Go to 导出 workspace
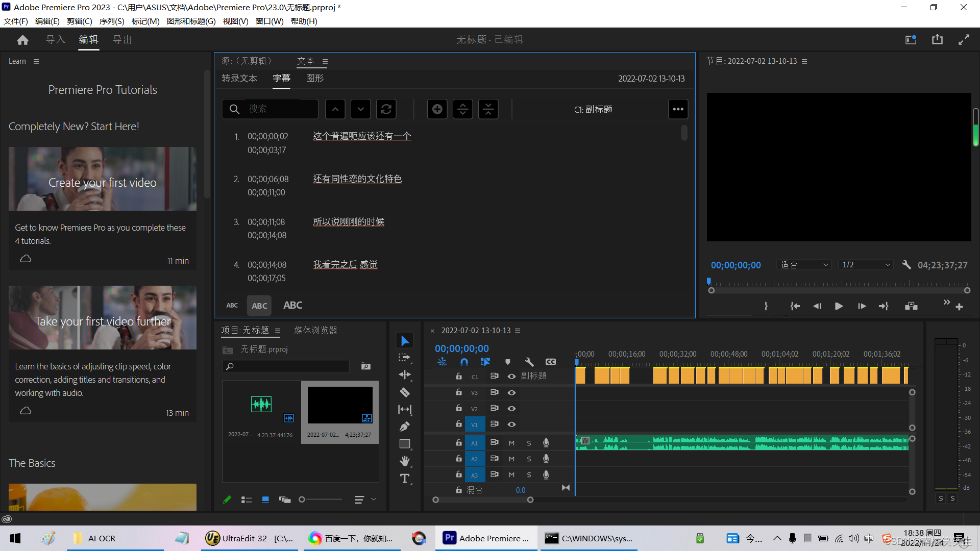The image size is (980, 551). click(122, 40)
